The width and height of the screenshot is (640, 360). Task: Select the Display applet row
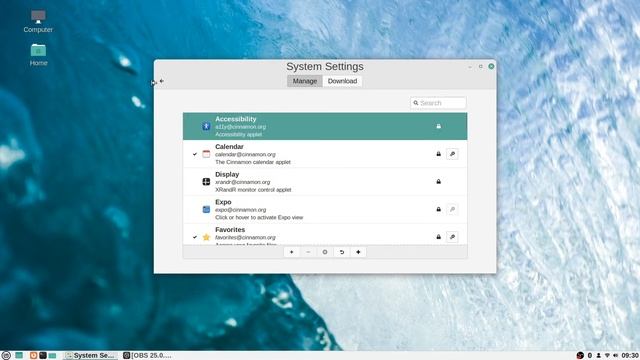(325, 182)
